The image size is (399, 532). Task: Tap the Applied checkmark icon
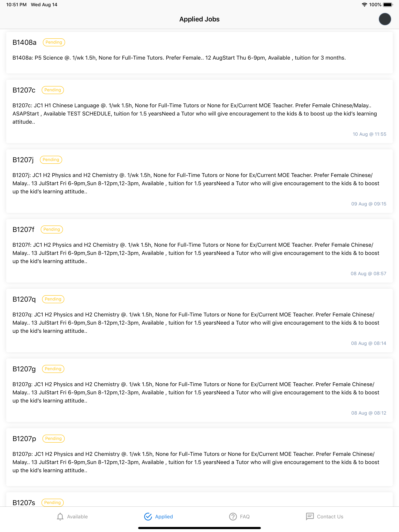pos(148,516)
